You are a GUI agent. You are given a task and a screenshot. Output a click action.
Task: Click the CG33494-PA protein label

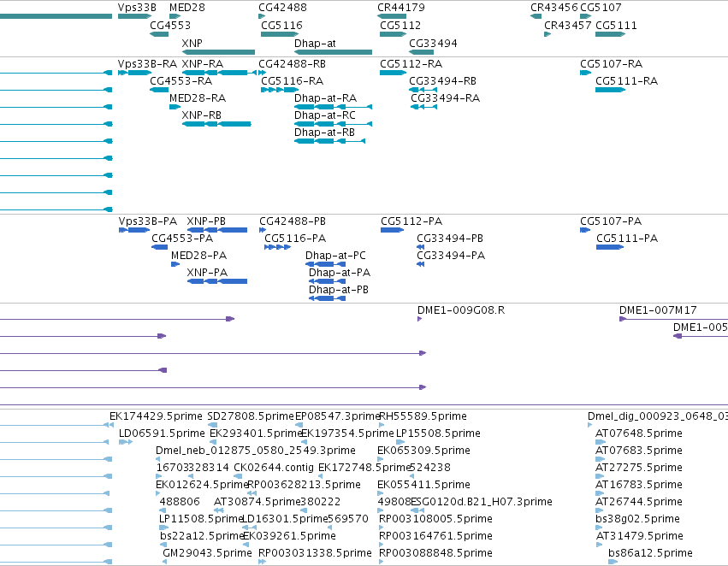tap(451, 255)
